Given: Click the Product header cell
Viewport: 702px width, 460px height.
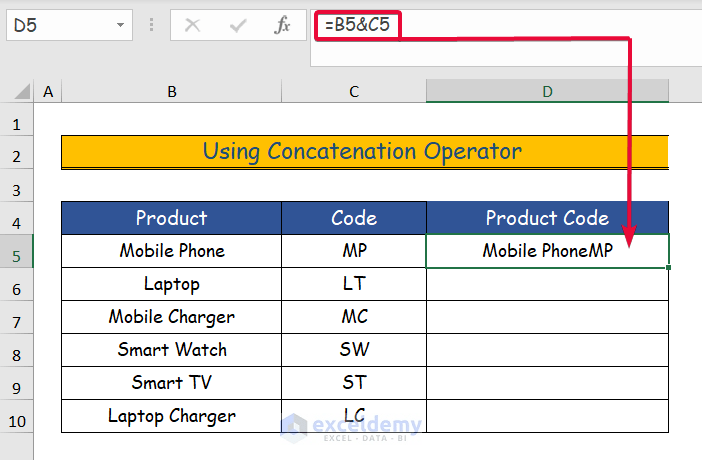Looking at the screenshot, I should (x=171, y=218).
